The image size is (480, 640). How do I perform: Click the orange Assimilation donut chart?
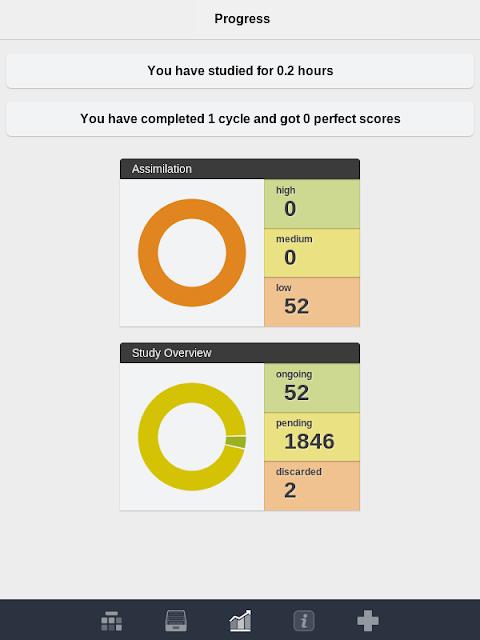pyautogui.click(x=192, y=253)
